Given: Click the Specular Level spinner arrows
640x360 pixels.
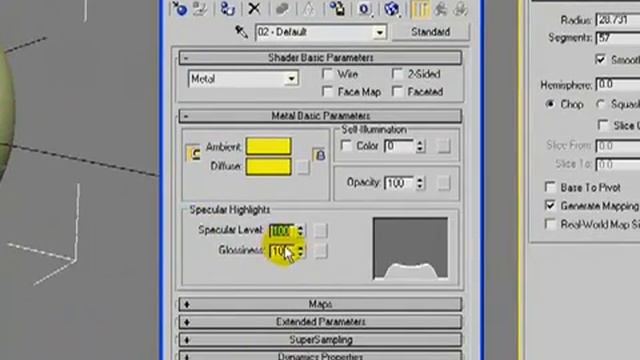Looking at the screenshot, I should pos(301,231).
